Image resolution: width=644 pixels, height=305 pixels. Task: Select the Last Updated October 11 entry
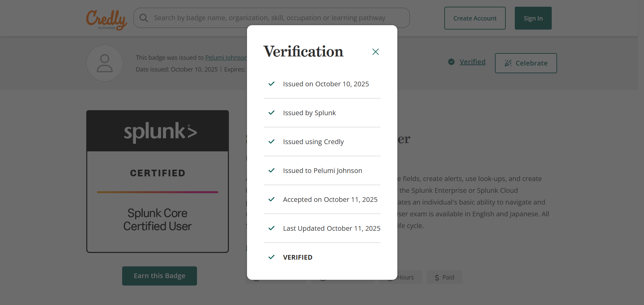[x=332, y=228]
